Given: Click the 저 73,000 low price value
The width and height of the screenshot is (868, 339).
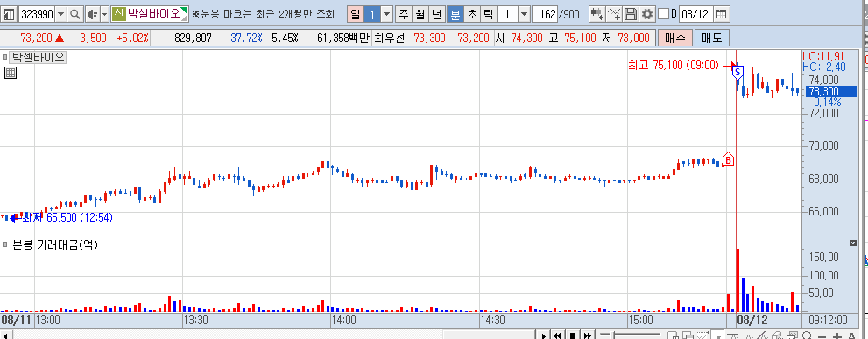Looking at the screenshot, I should 633,39.
